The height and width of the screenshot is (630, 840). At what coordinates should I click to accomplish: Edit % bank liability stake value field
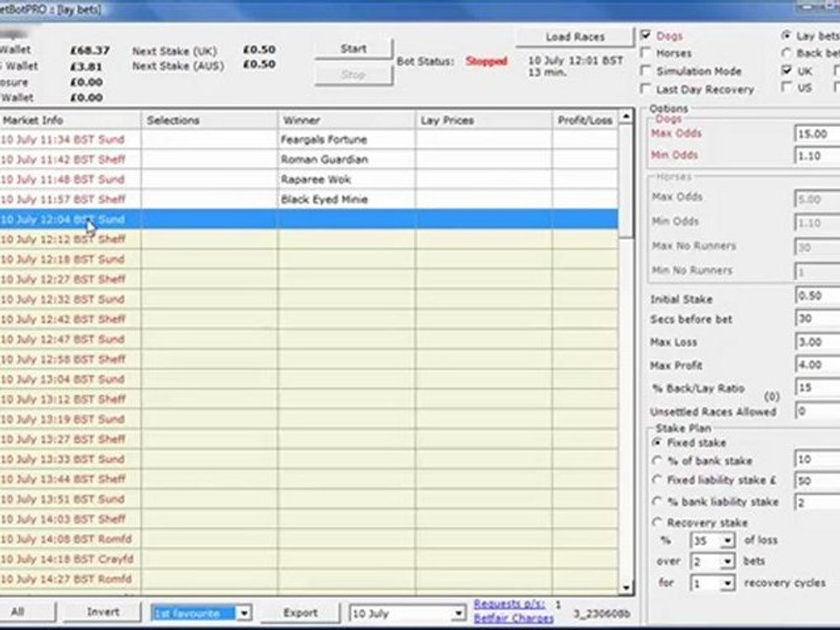click(817, 502)
